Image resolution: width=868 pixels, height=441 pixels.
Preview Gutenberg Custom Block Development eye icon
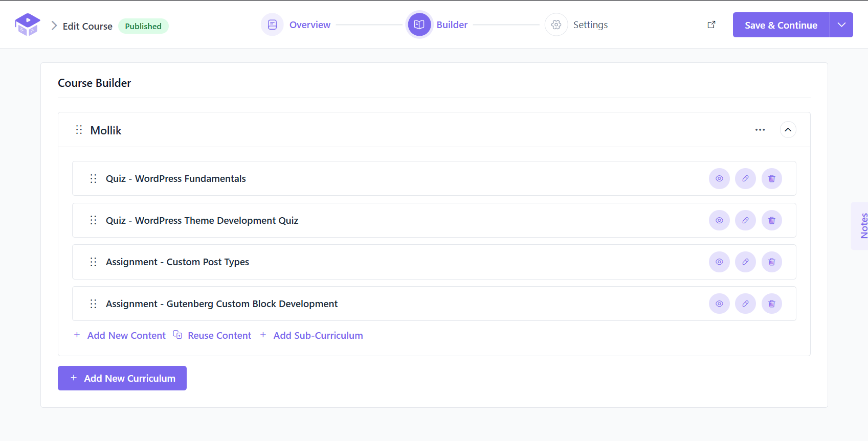tap(719, 304)
